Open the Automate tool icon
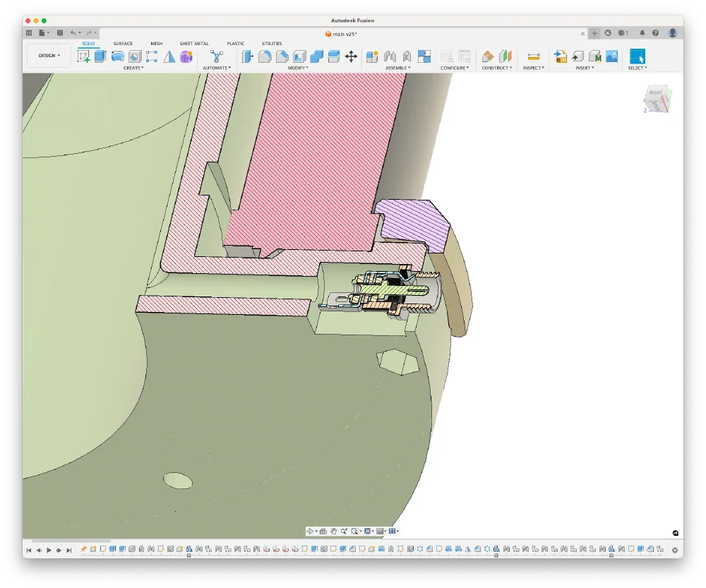The width and height of the screenshot is (706, 588). [x=217, y=56]
